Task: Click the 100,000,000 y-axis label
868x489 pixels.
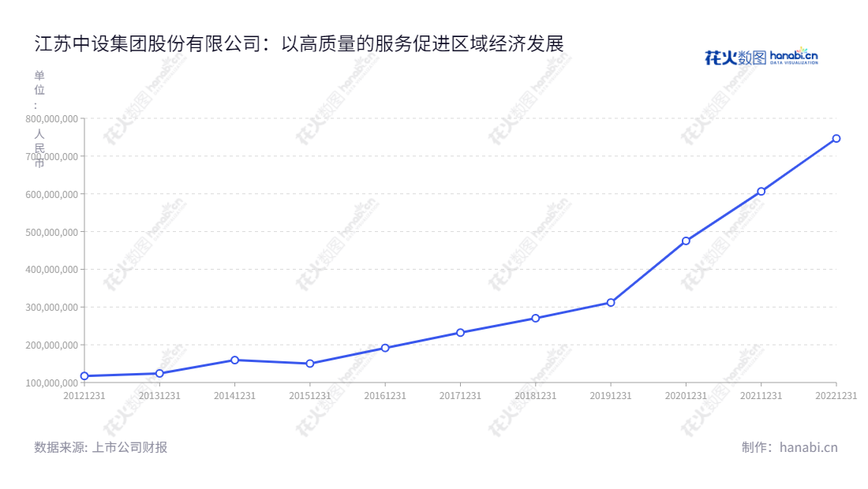Action: coord(51,383)
